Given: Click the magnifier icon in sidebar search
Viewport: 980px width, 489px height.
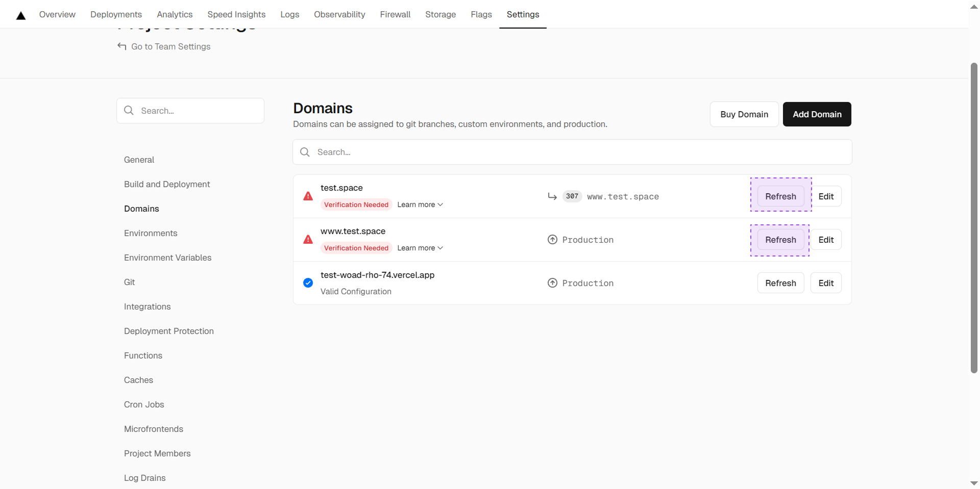Looking at the screenshot, I should (129, 111).
